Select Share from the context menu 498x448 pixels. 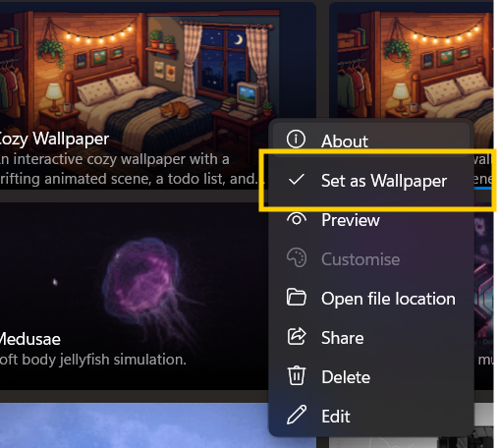(371, 338)
